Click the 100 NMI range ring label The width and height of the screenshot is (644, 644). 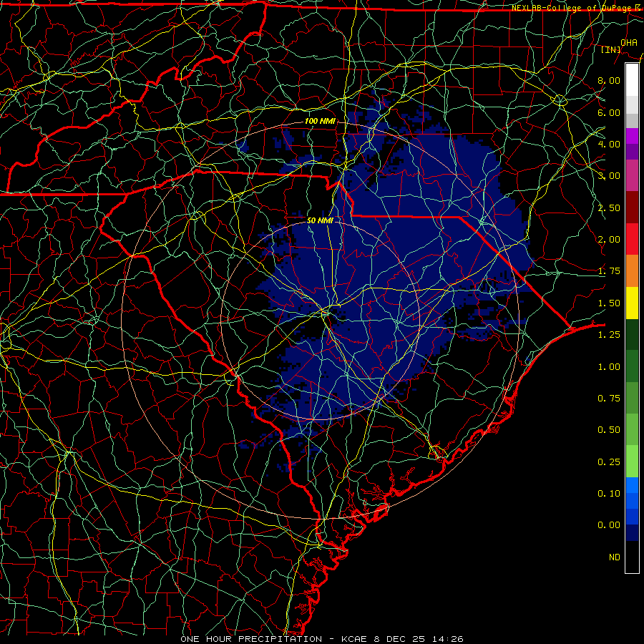[320, 121]
